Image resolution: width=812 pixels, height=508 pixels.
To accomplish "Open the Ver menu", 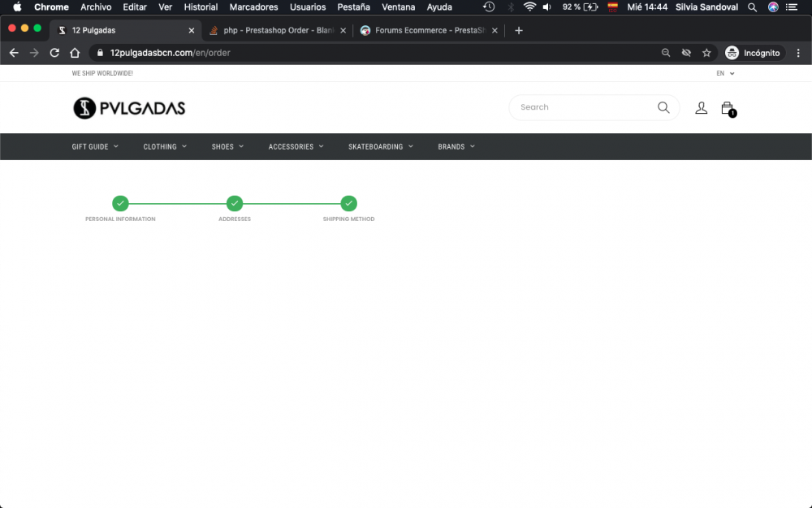I will [165, 7].
